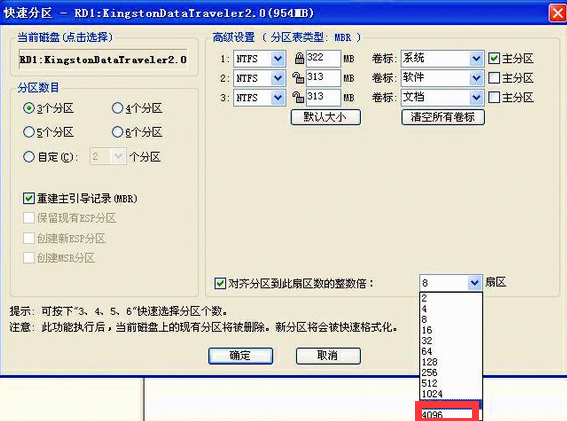Confirm with the 确定 button
Image resolution: width=567 pixels, height=421 pixels.
[x=240, y=356]
